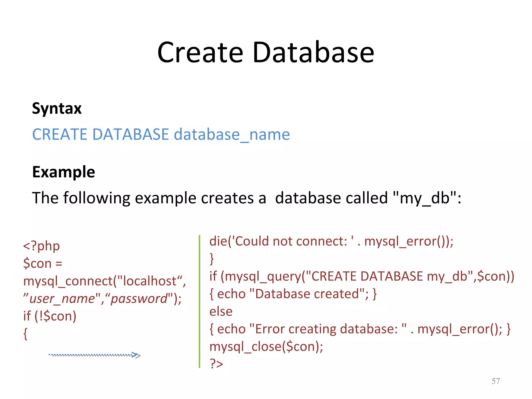Image resolution: width=532 pixels, height=399 pixels.
Task: Click the slide number 57
Action: [x=496, y=381]
